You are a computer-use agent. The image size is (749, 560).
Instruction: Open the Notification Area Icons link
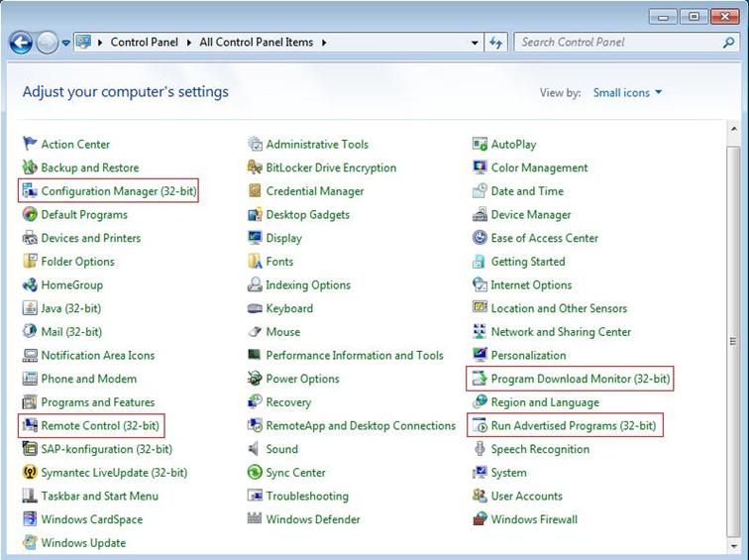(x=98, y=355)
